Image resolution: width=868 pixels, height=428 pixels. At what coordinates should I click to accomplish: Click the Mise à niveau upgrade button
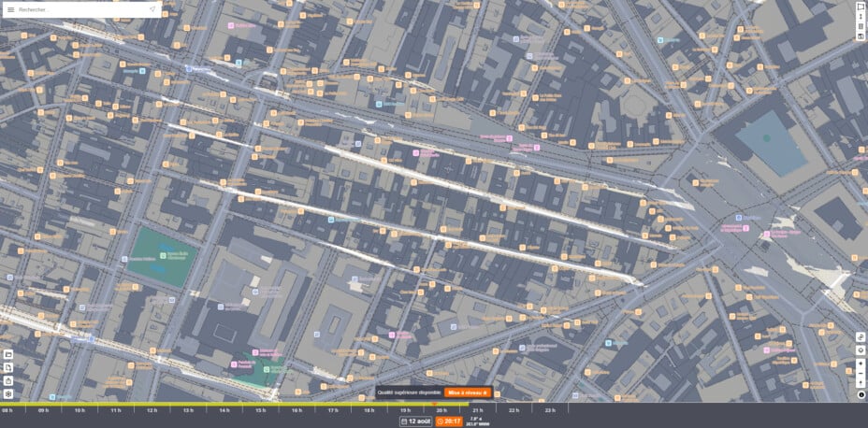[468, 392]
